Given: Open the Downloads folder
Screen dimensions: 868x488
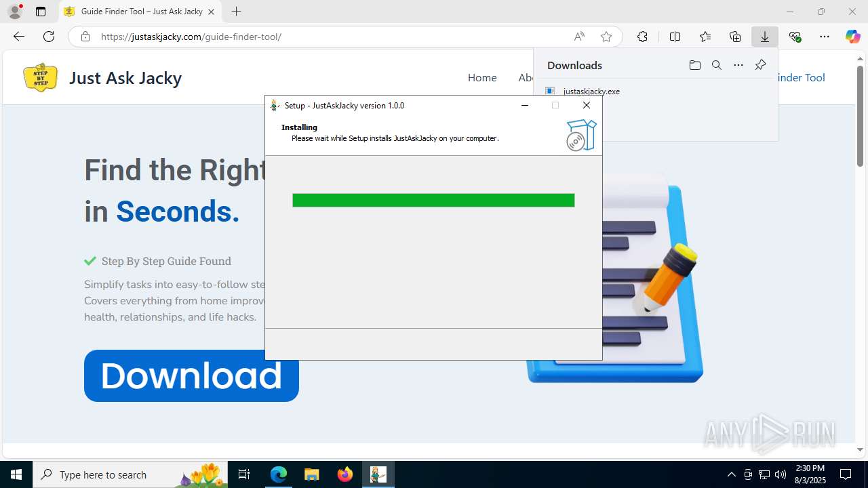Looking at the screenshot, I should click(694, 65).
